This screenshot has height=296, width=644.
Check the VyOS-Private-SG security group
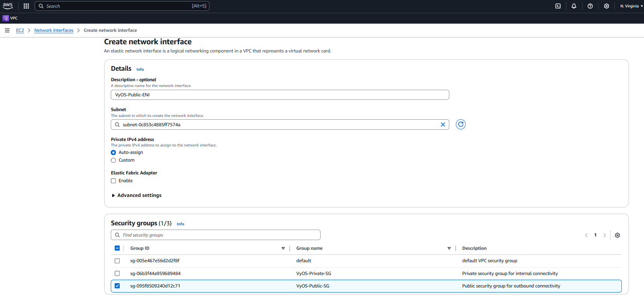(117, 273)
